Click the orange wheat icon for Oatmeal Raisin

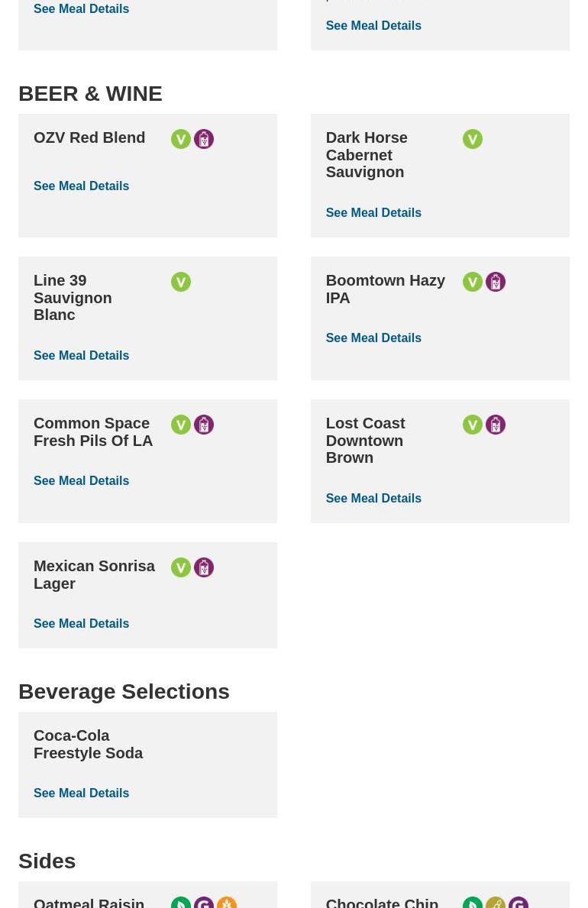(x=227, y=903)
